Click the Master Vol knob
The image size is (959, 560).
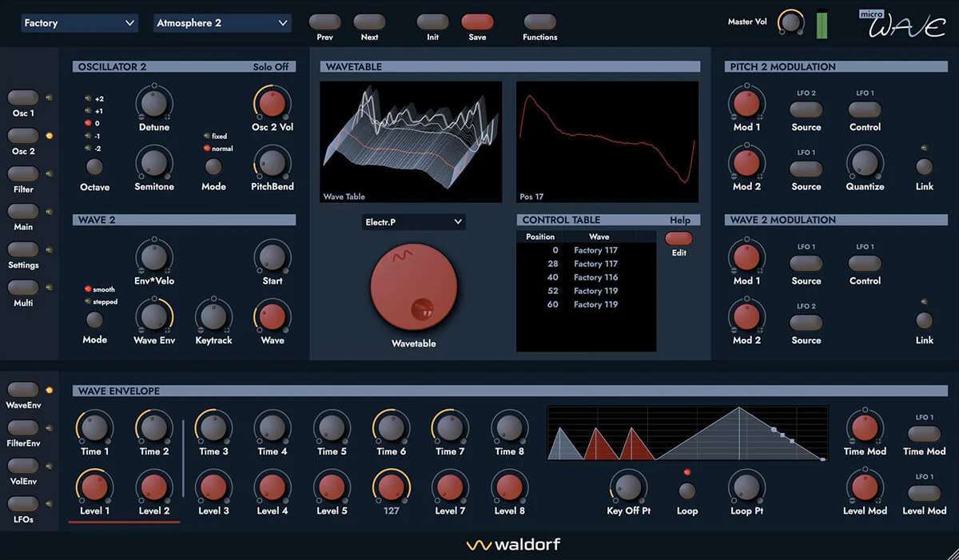click(790, 22)
